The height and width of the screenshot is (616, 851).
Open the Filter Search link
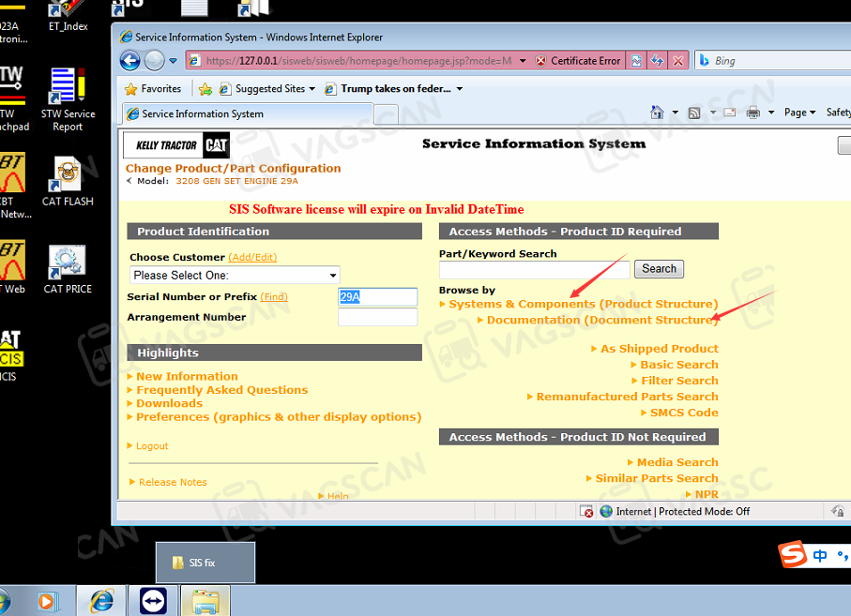point(679,381)
